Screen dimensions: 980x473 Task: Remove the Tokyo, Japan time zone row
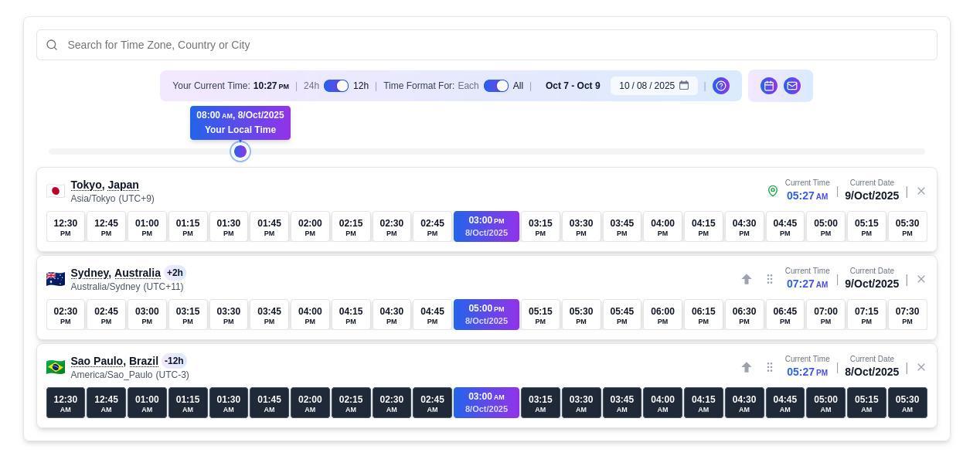920,191
